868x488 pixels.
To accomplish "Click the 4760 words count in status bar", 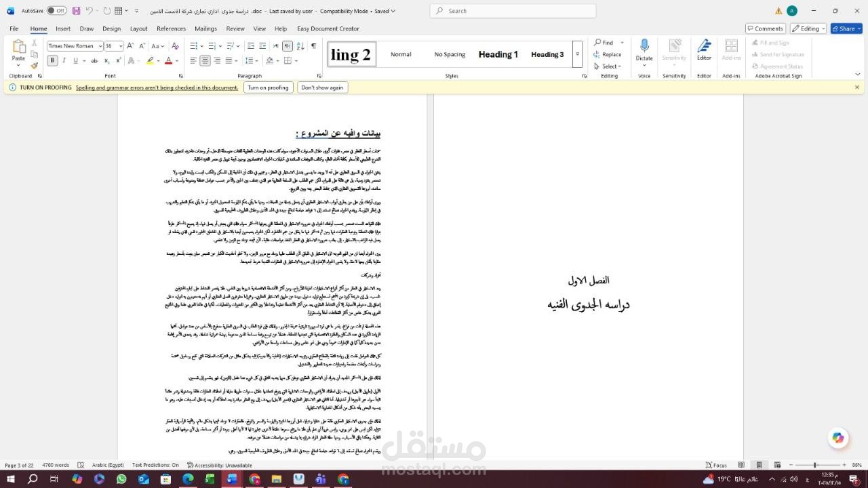I will pyautogui.click(x=56, y=465).
